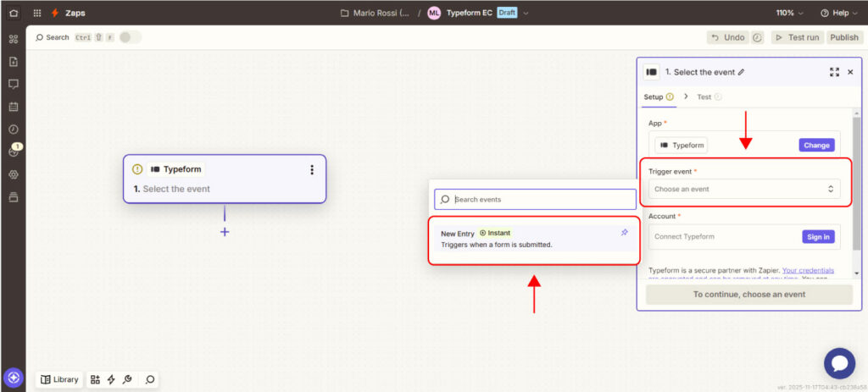Open the Choose an event dropdown
The image size is (868, 392).
744,189
